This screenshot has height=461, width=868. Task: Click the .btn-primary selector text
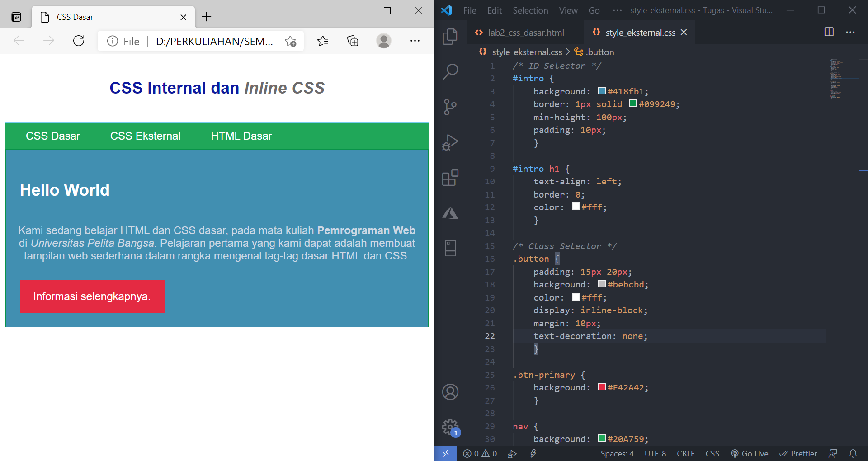coord(544,375)
